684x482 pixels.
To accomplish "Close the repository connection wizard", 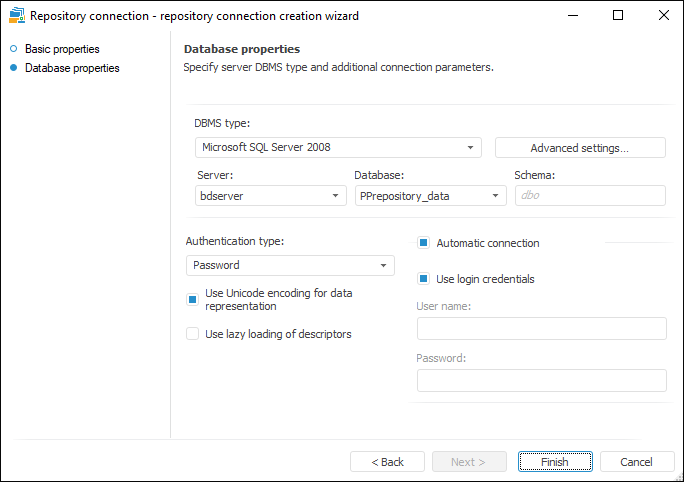I will click(x=663, y=16).
